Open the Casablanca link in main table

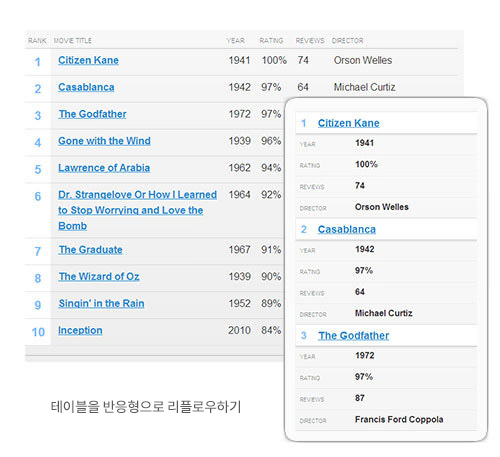pos(86,87)
